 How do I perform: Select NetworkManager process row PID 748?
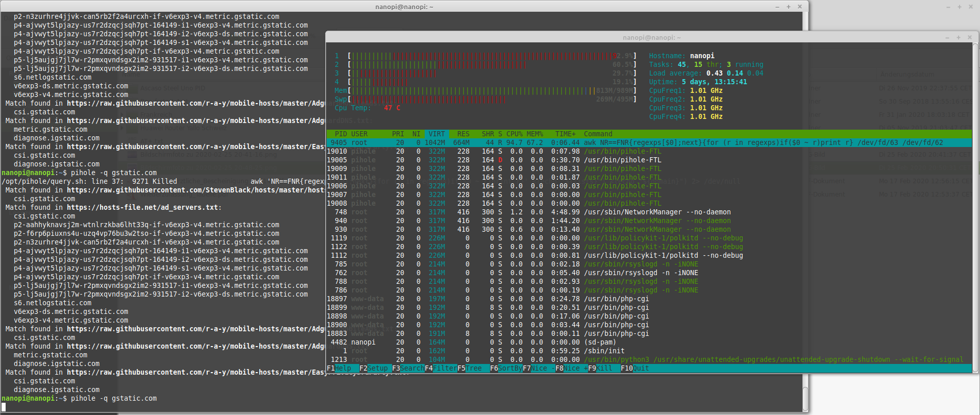(x=649, y=212)
